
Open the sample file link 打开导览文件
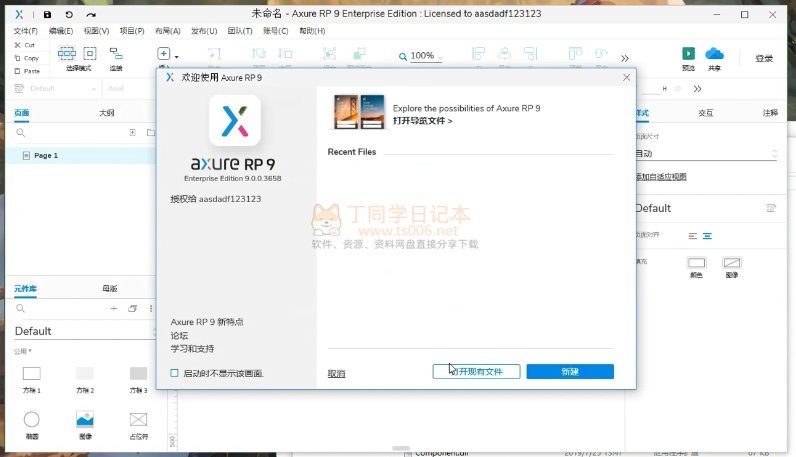pos(422,121)
